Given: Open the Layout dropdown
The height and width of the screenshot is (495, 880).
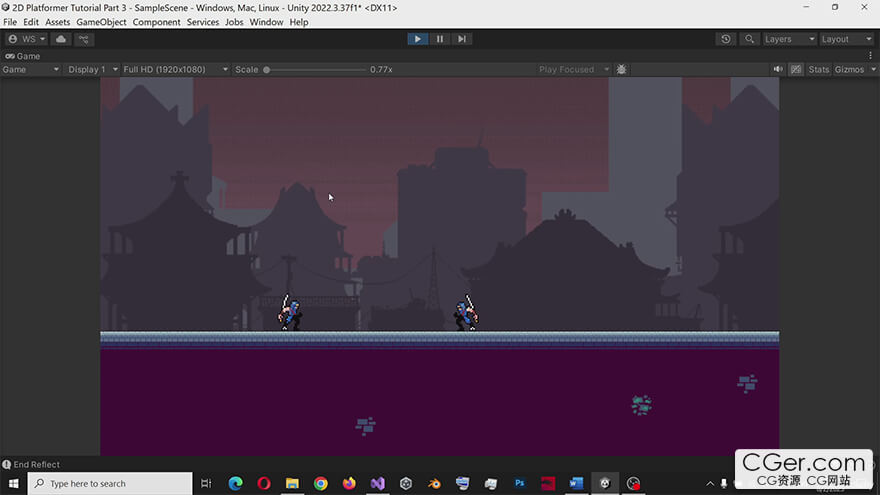Looking at the screenshot, I should tap(842, 39).
